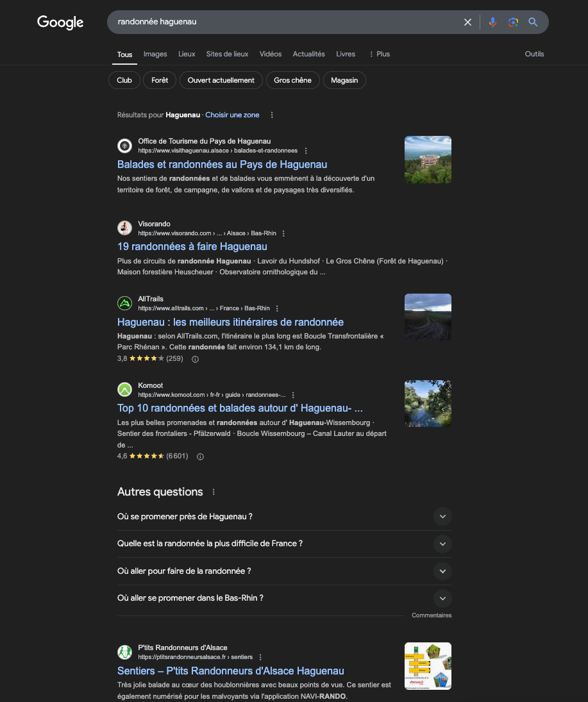Expand 'Où aller pour faire de la randonnée ?'
Viewport: 588px width, 702px height.
click(x=284, y=571)
